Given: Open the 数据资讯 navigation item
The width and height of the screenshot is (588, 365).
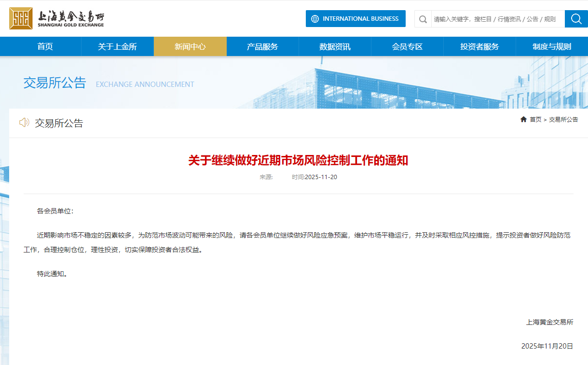Looking at the screenshot, I should 335,46.
